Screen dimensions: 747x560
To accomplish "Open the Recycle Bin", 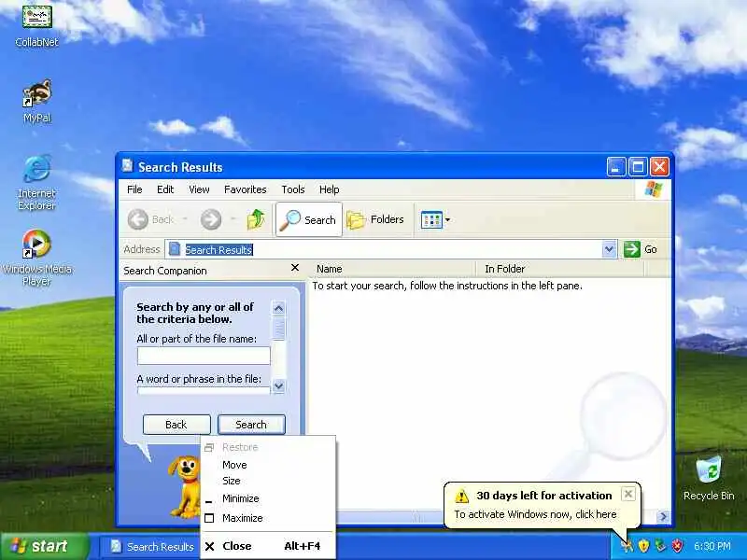I will coord(709,479).
